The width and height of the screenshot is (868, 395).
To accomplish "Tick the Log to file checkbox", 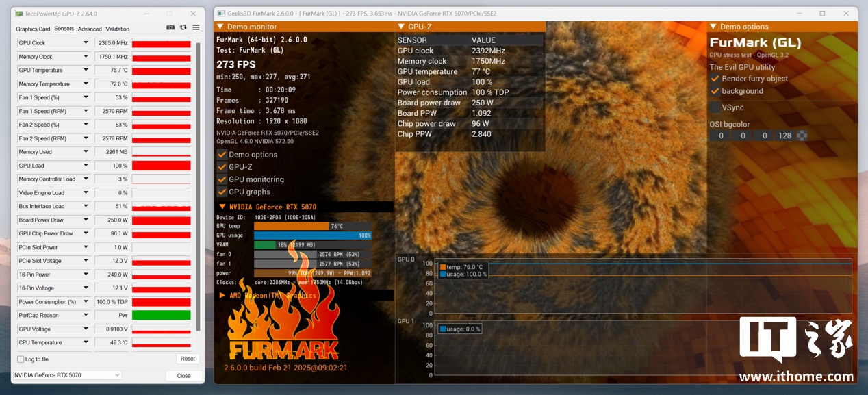I will (21, 359).
